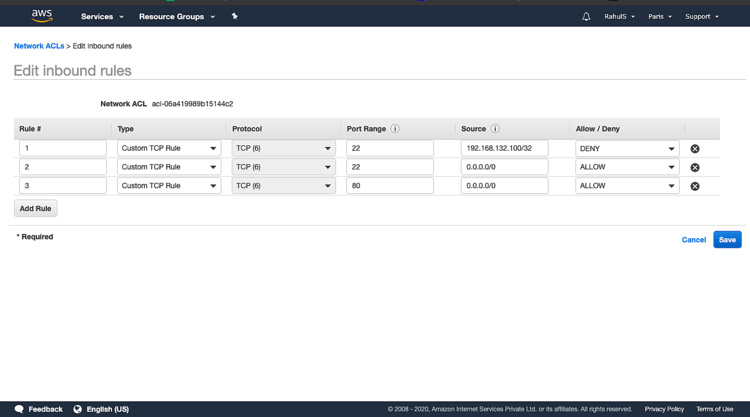The image size is (750, 417).
Task: Open the Services menu
Action: coord(102,16)
